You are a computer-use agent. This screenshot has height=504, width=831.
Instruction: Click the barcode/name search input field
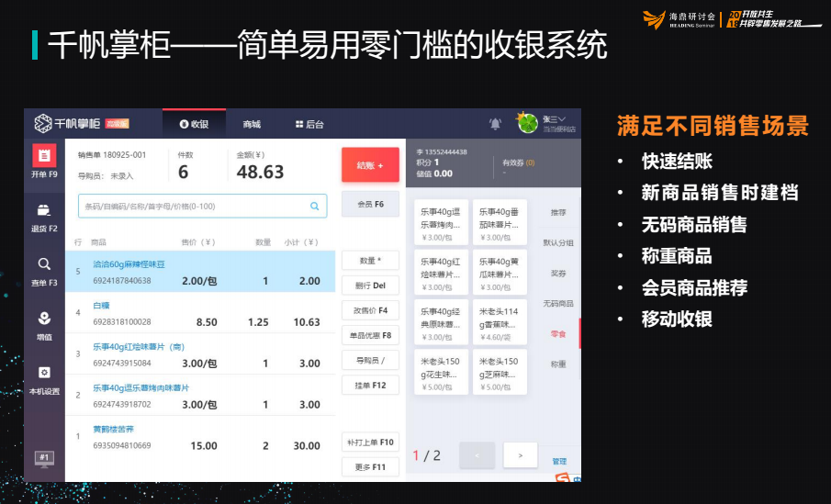click(x=202, y=207)
